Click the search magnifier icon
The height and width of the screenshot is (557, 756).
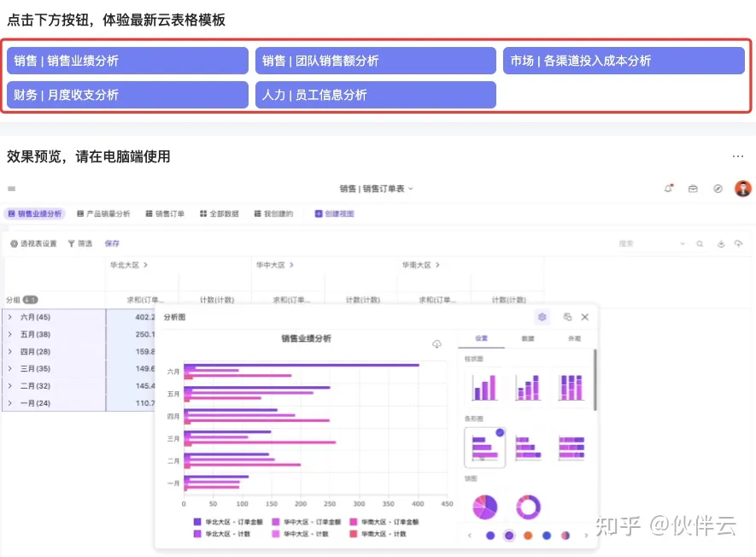coord(700,244)
